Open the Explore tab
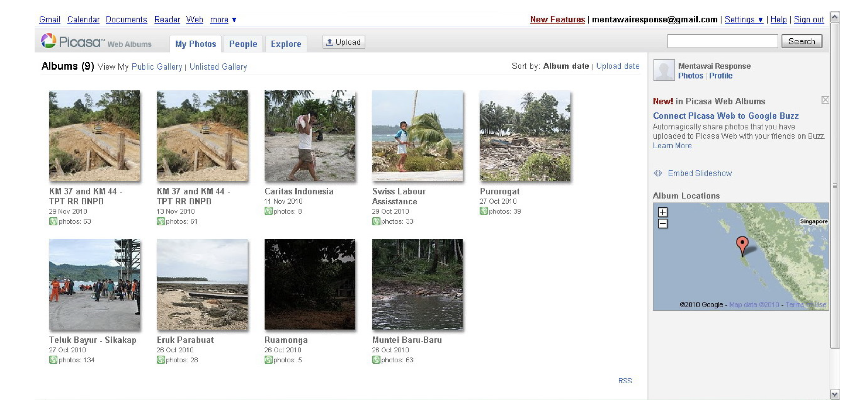The image size is (868, 408). pyautogui.click(x=286, y=44)
